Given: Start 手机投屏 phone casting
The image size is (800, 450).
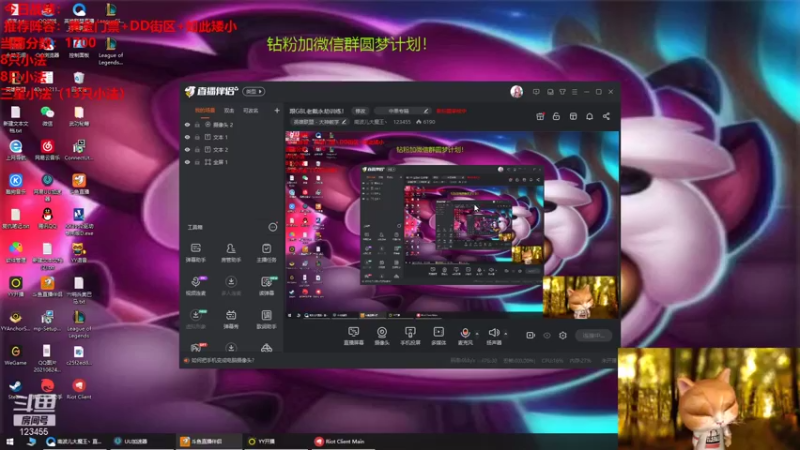Looking at the screenshot, I should (410, 336).
